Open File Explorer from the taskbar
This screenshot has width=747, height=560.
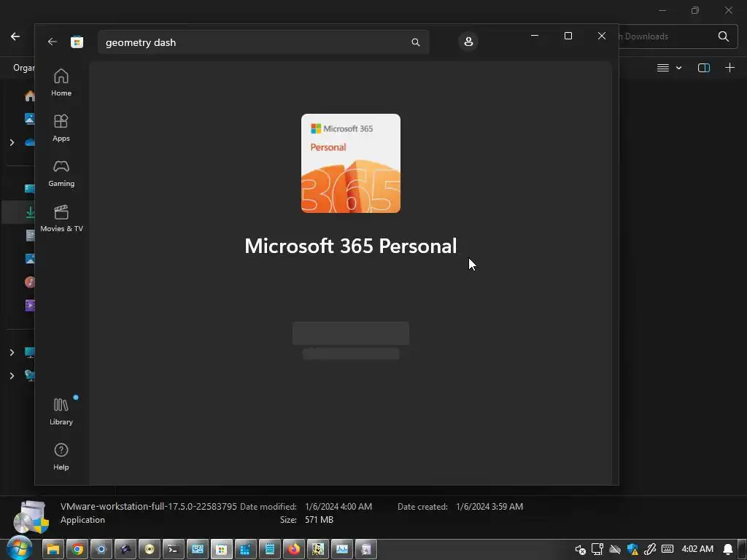point(53,549)
